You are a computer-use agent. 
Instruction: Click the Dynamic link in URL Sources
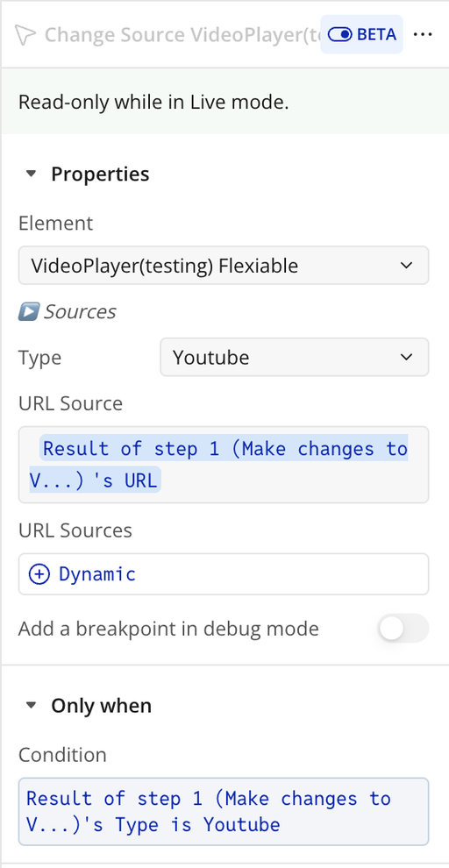pos(97,574)
